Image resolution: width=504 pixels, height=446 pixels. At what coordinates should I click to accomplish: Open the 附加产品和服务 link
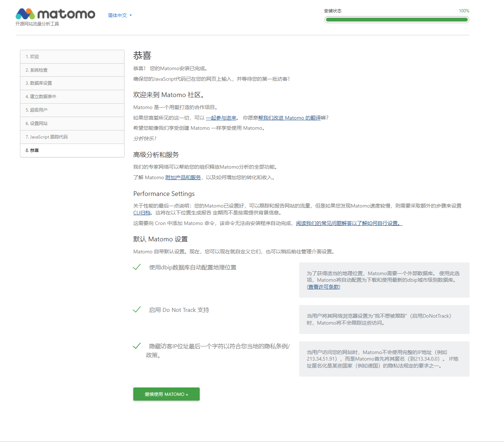183,177
